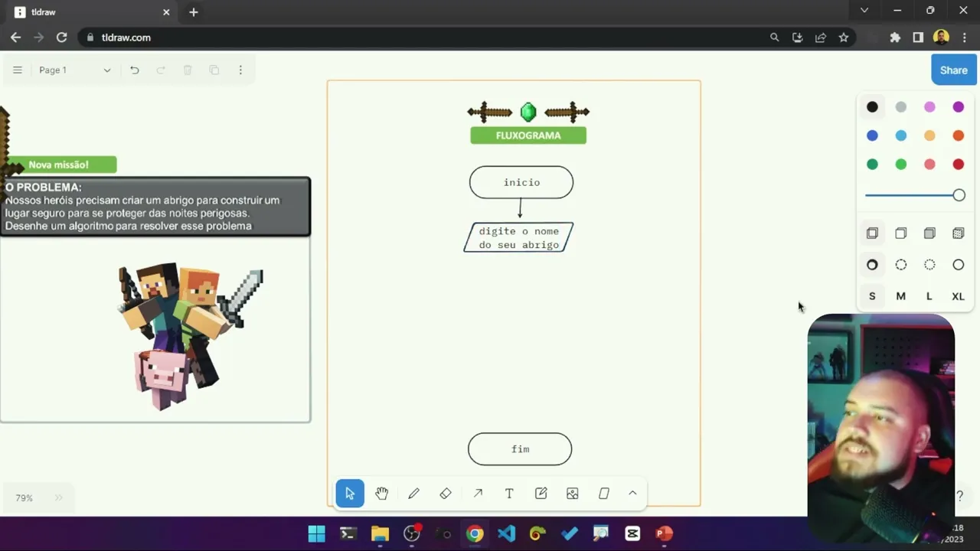Open the more options vertical dots menu

point(240,70)
